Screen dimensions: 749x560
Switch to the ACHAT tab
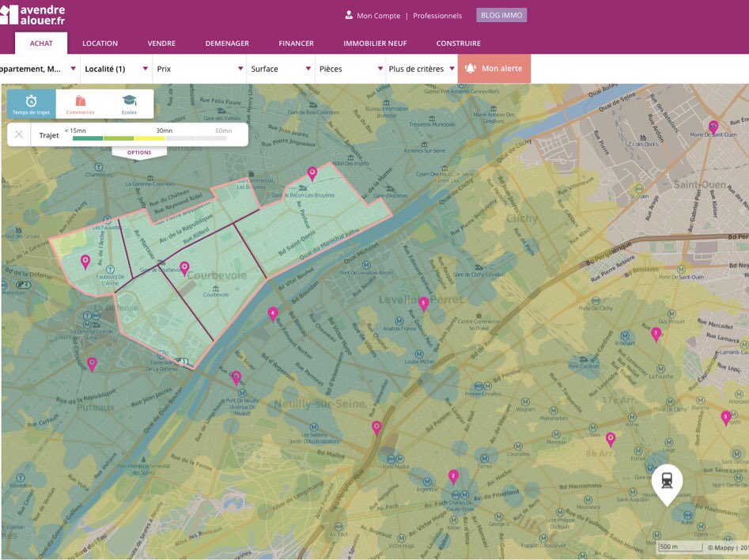coord(41,43)
